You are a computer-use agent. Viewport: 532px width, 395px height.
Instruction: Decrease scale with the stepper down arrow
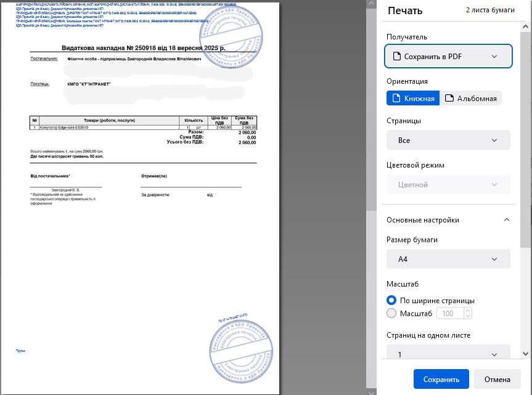click(468, 316)
